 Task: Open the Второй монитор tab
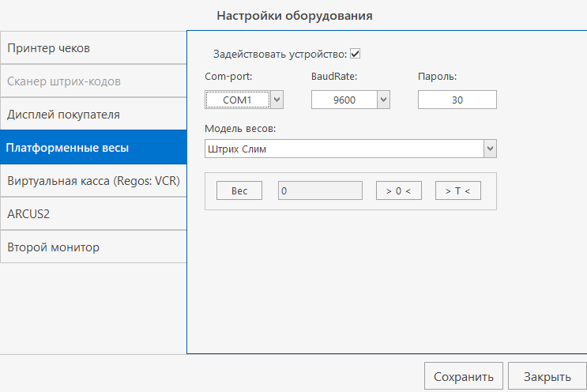pos(92,247)
